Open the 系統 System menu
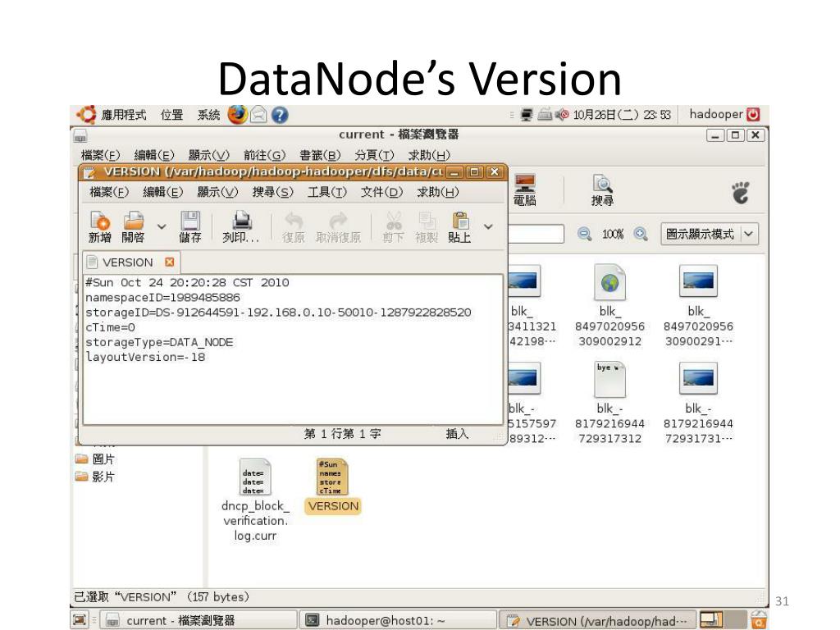This screenshot has width=840, height=630. point(208,115)
